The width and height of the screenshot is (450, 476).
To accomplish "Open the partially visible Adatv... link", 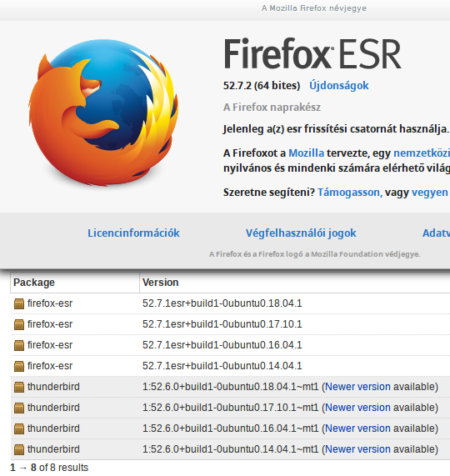I will (x=436, y=233).
